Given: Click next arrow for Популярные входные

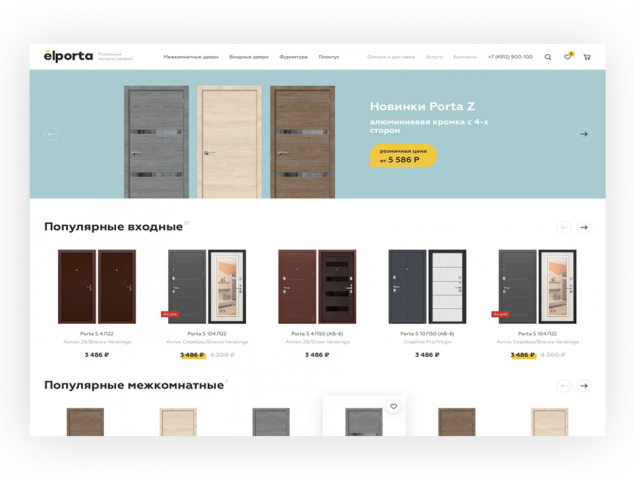Looking at the screenshot, I should coord(584,227).
